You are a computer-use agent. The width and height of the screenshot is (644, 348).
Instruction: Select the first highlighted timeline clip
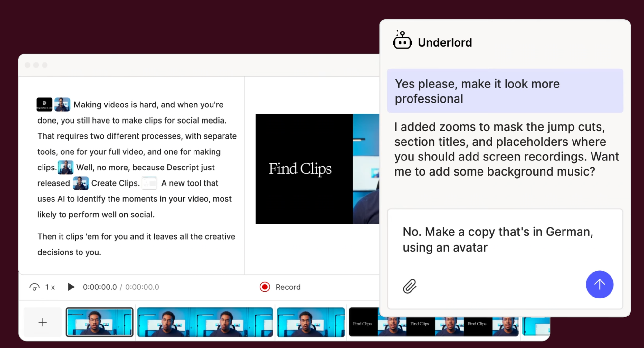(99, 322)
